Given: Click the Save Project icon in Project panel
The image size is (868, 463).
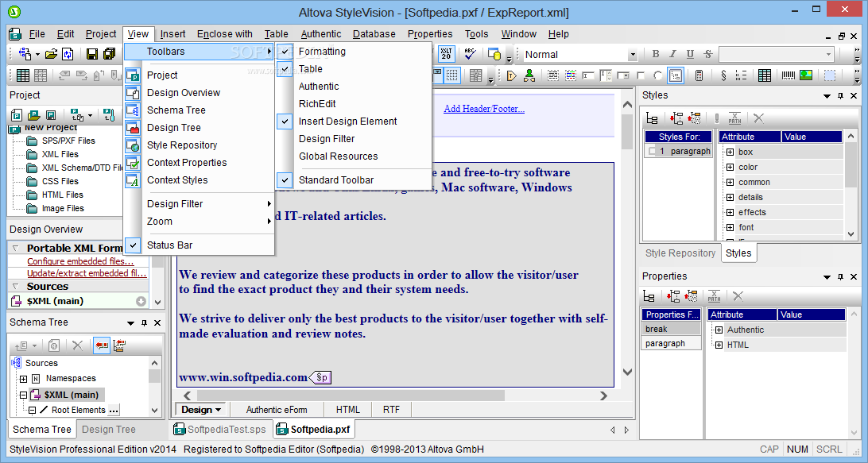Looking at the screenshot, I should pyautogui.click(x=50, y=115).
